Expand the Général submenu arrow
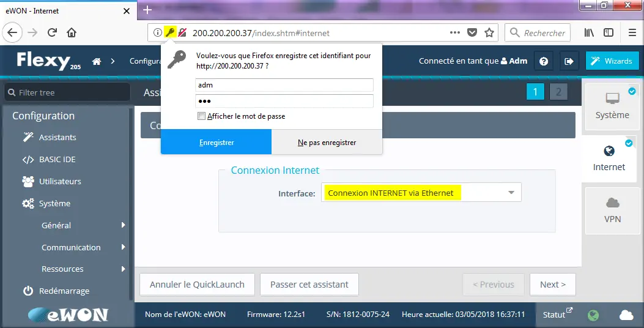Viewport: 644px width, 328px height. point(123,225)
